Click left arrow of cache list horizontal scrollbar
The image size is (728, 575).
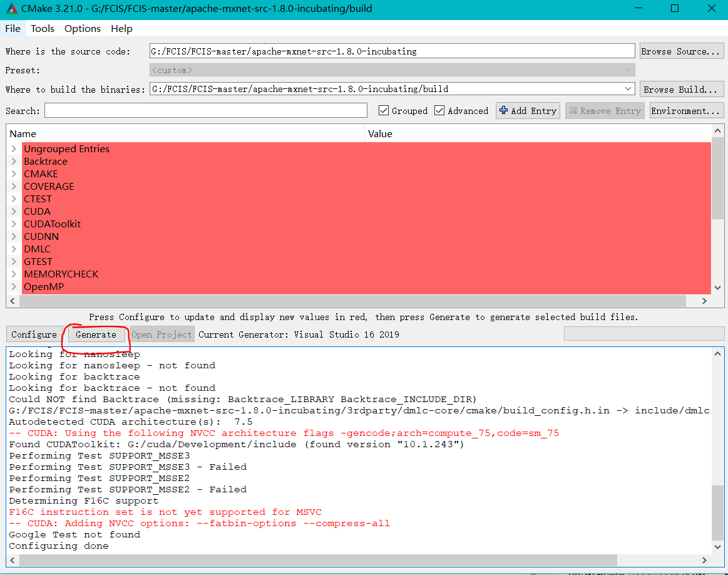[x=13, y=301]
